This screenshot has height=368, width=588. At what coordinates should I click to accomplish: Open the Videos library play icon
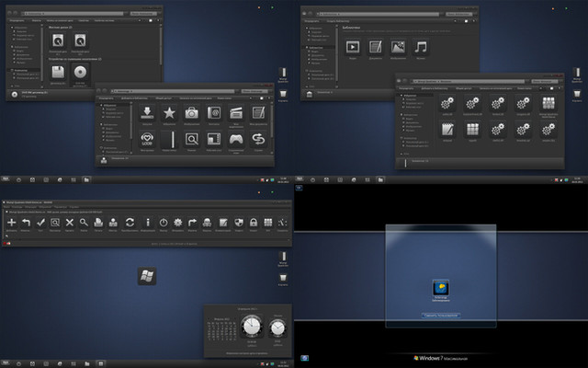[353, 47]
